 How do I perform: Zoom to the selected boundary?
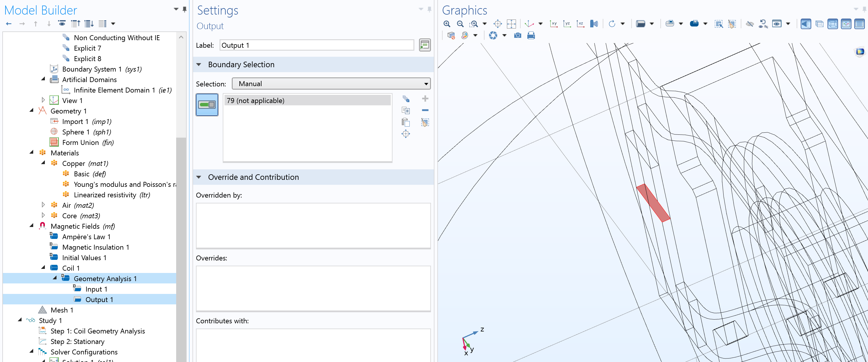(406, 134)
